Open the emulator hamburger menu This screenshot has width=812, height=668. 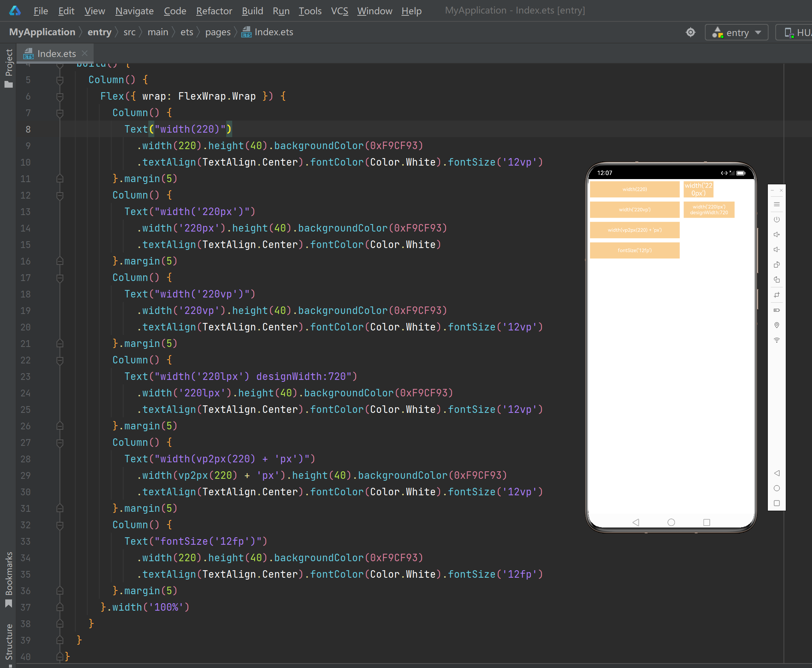point(777,204)
